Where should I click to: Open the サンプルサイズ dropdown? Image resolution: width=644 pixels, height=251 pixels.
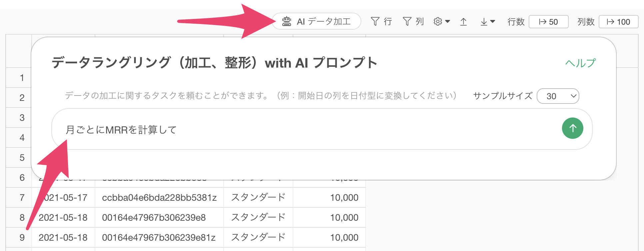[558, 96]
